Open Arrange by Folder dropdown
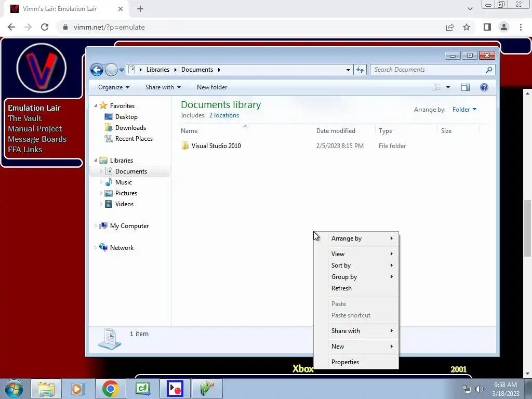The width and height of the screenshot is (532, 399). (464, 110)
